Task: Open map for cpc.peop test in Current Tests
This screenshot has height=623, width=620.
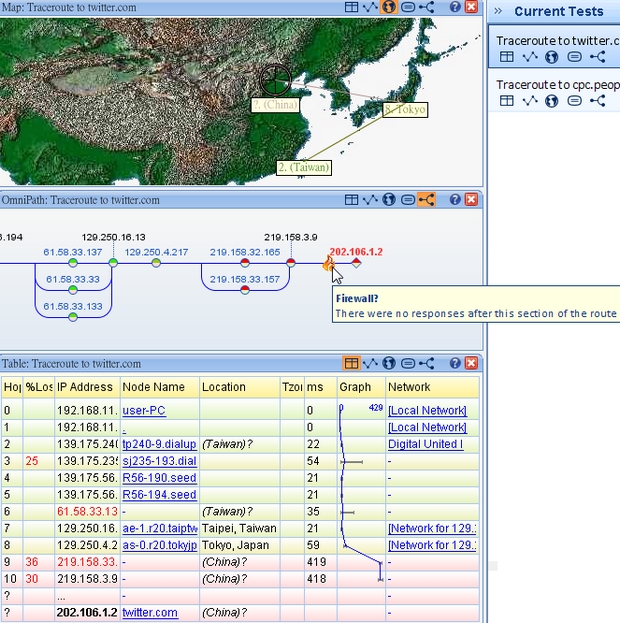Action: coord(551,101)
